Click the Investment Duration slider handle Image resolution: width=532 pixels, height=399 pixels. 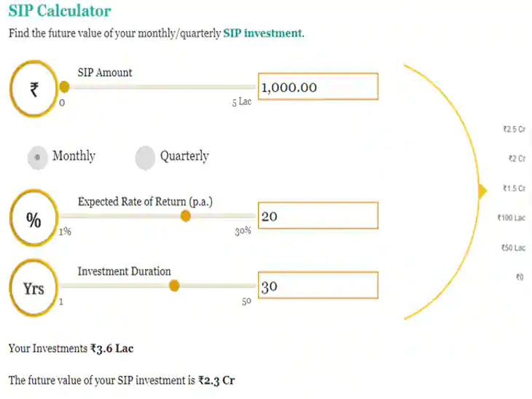174,286
